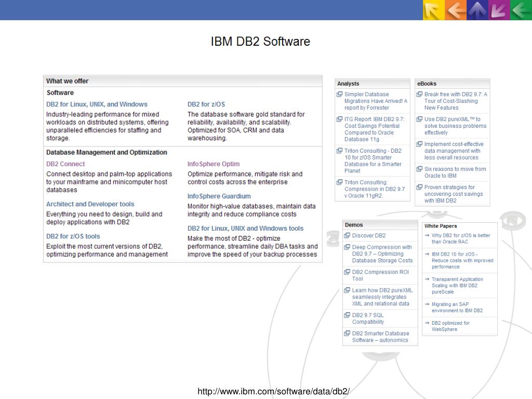Click the popup icon beside Deep Compression with DB2 9.7

pyautogui.click(x=347, y=247)
